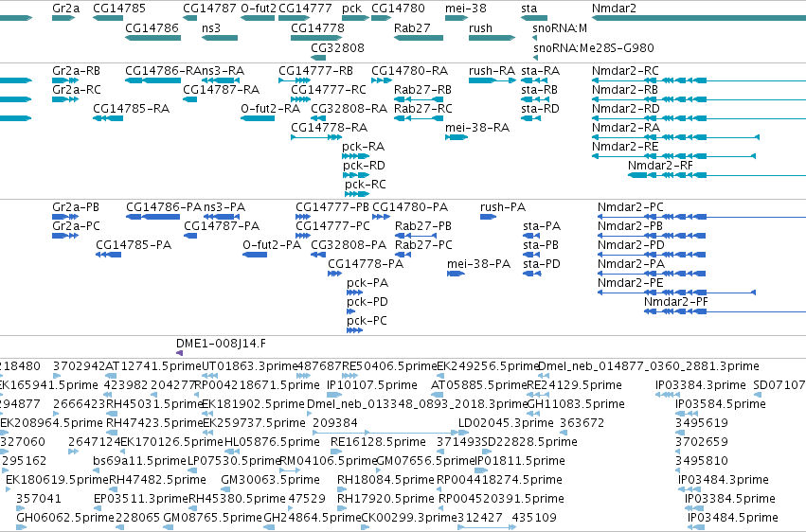Select transcript Gr2a-RC
The image size is (806, 532).
click(x=65, y=99)
